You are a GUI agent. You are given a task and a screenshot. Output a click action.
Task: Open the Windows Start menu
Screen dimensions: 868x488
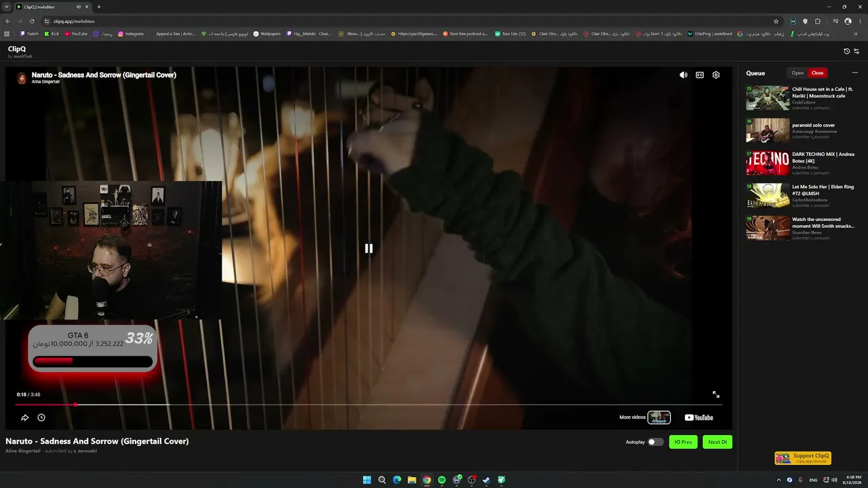pyautogui.click(x=367, y=480)
